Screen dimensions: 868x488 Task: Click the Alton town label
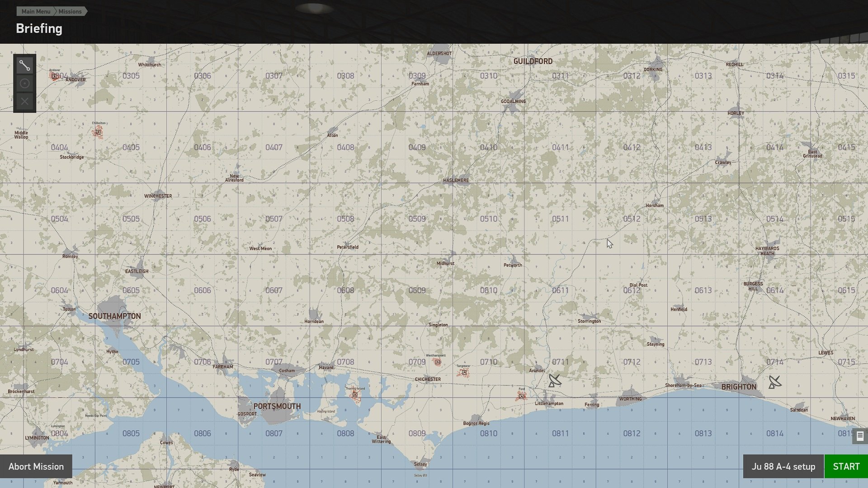(x=332, y=136)
